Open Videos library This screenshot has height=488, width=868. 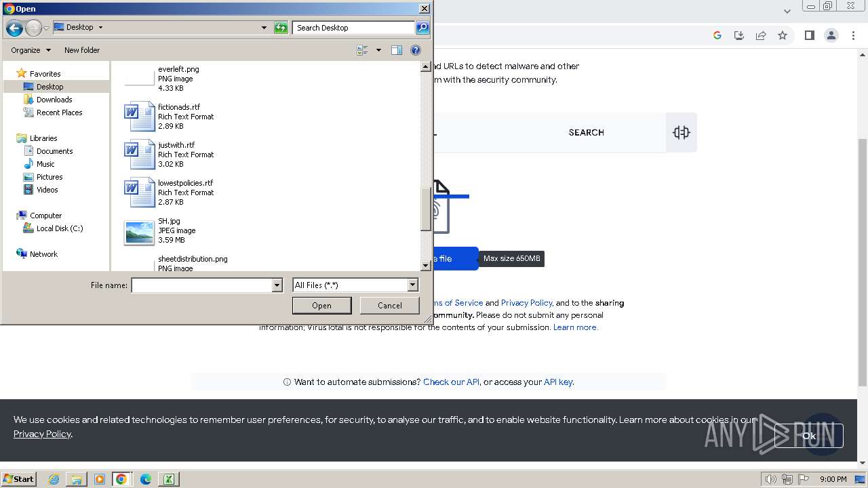coord(47,190)
